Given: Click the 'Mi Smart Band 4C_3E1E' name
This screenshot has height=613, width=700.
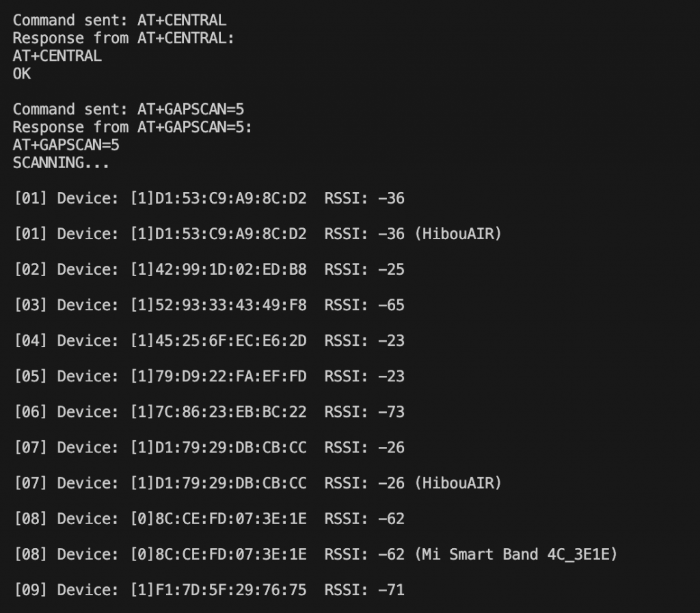Looking at the screenshot, I should pos(515,554).
